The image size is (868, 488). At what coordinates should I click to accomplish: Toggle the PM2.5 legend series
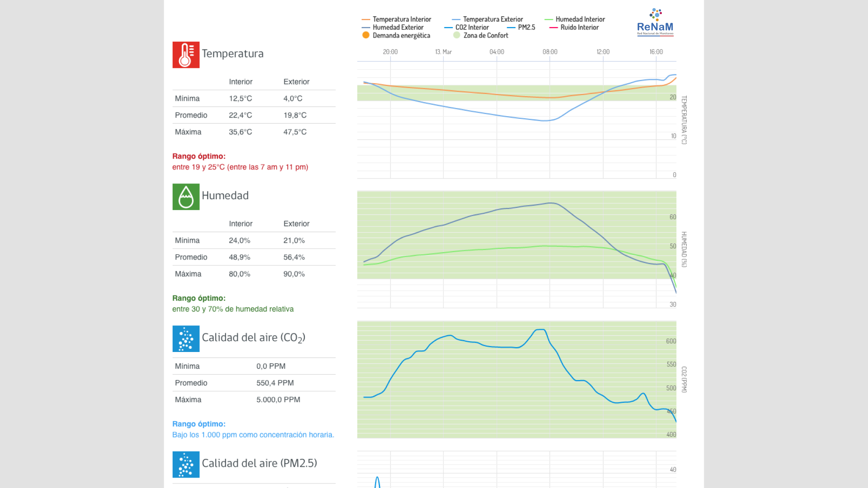[x=521, y=28]
